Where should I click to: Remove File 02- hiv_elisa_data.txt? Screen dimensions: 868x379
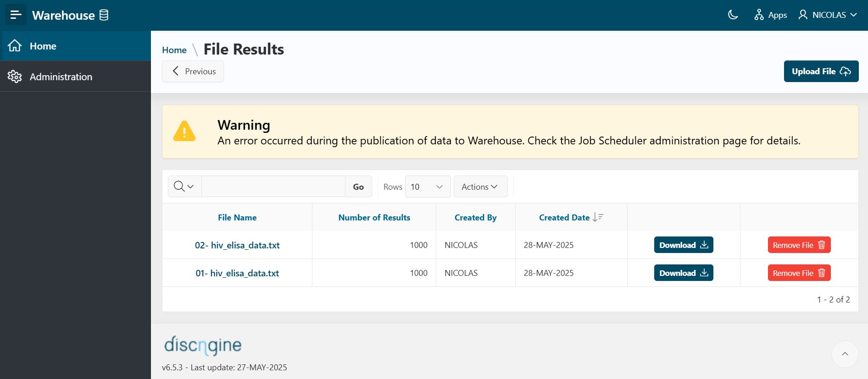click(x=799, y=245)
